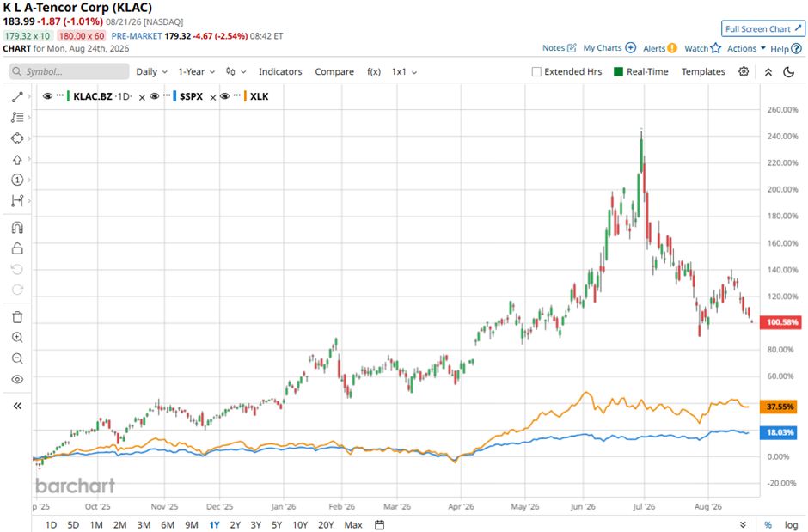Select the 5Y time range
This screenshot has height=532, width=808.
pyautogui.click(x=277, y=525)
